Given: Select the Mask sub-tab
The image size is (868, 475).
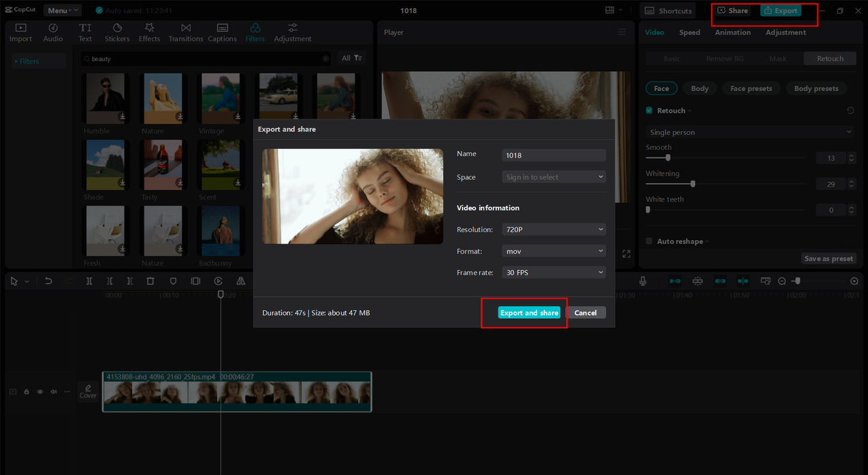Looking at the screenshot, I should (x=778, y=58).
